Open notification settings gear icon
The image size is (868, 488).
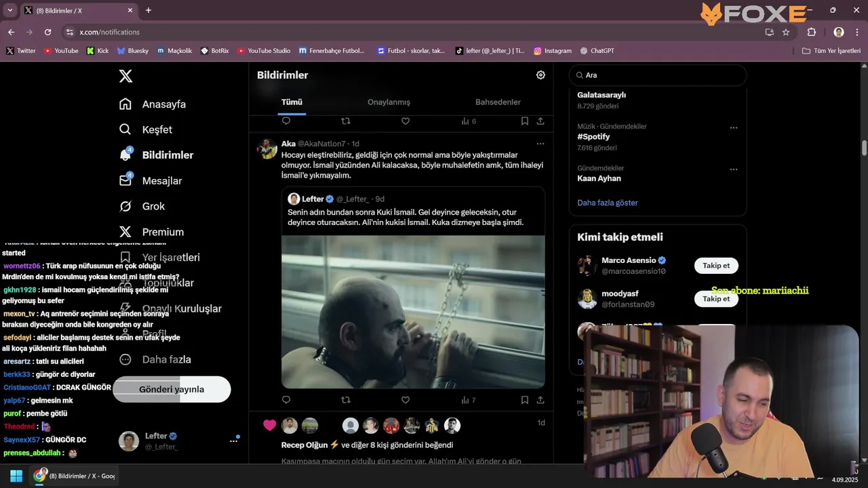pos(540,75)
